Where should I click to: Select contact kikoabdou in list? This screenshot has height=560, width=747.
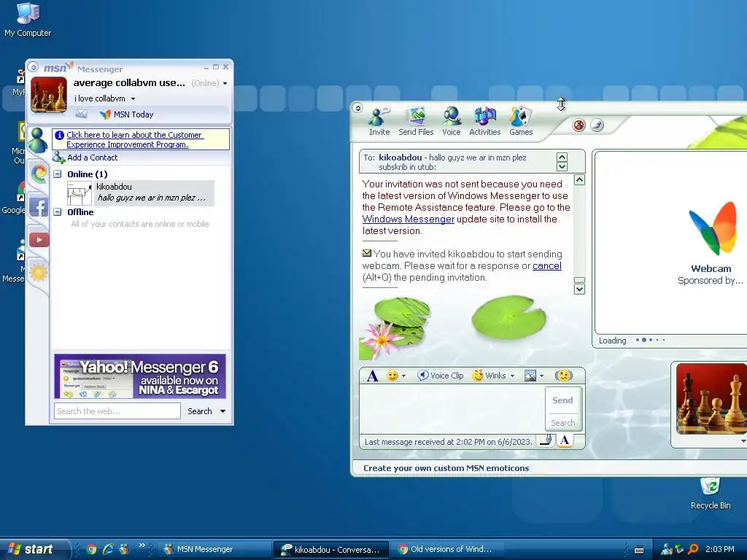[x=141, y=192]
